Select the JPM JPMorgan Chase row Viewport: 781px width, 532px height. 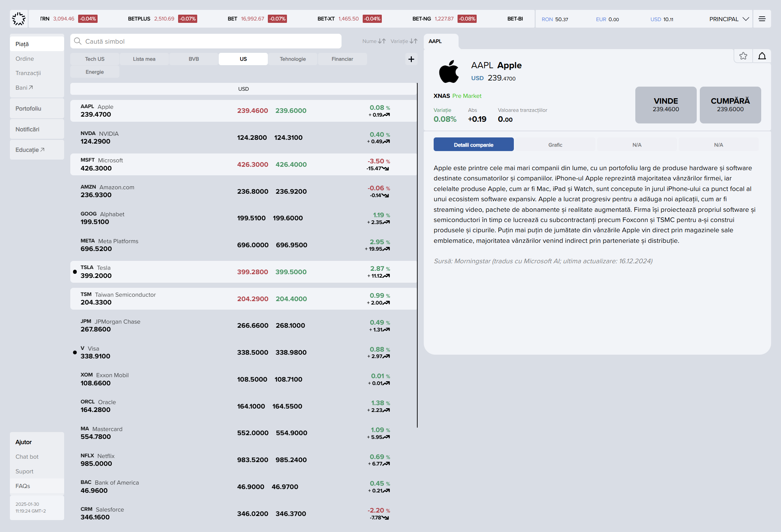[x=243, y=325]
